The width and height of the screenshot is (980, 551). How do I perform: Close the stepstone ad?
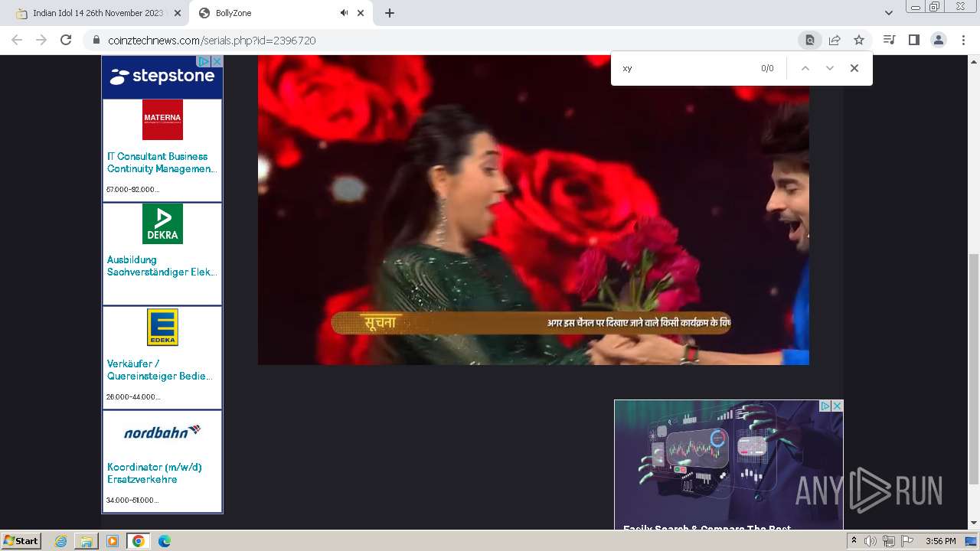click(x=217, y=61)
